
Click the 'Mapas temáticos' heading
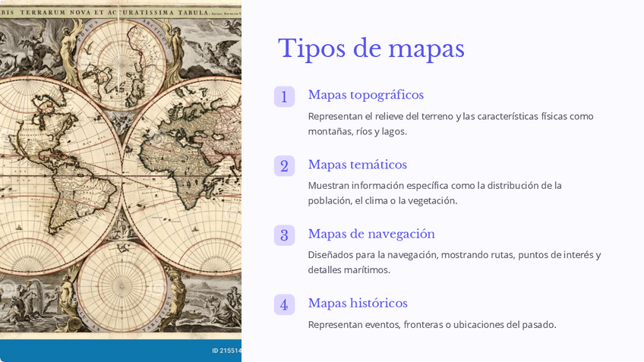pos(357,165)
